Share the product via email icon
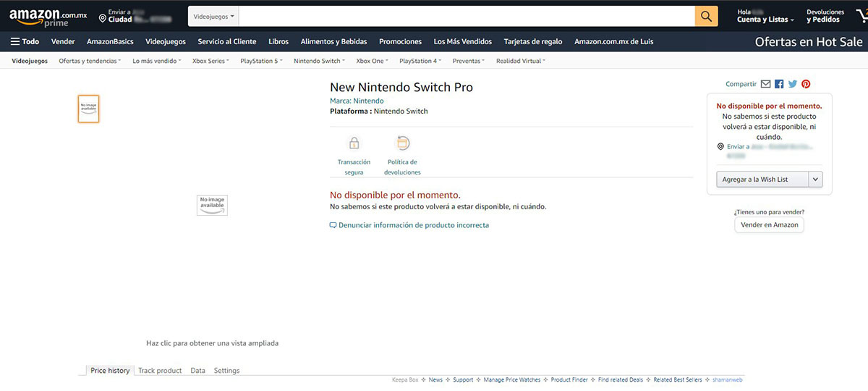The height and width of the screenshot is (391, 868). [x=765, y=84]
